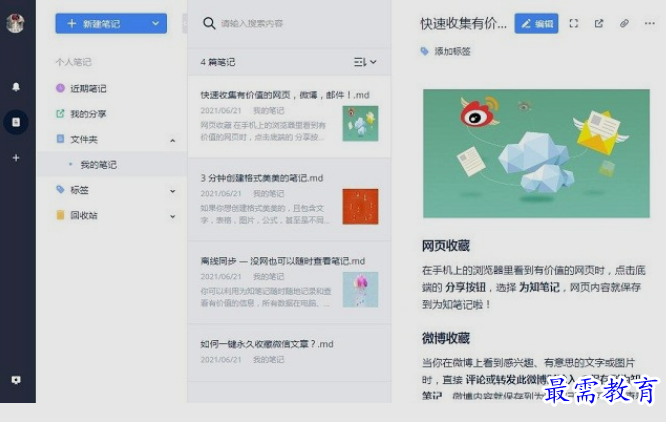The height and width of the screenshot is (422, 666).
Task: Click the orange note thumbnail in list
Action: [x=360, y=207]
